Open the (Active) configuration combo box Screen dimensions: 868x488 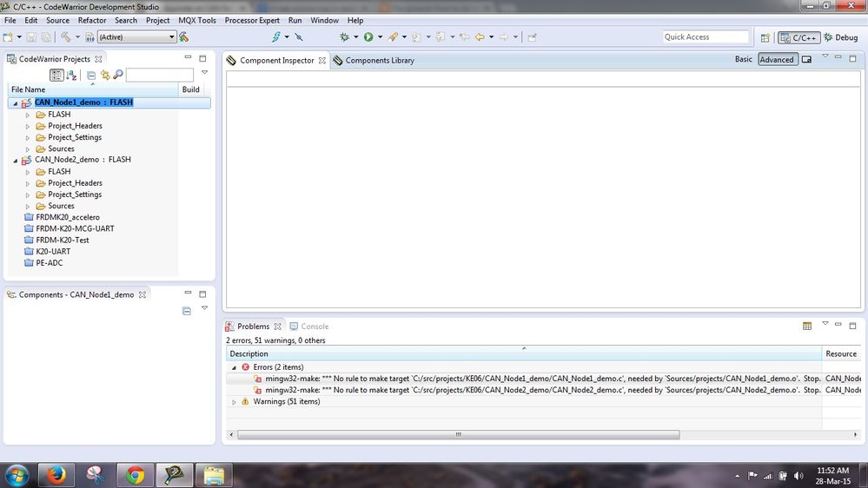coord(136,37)
